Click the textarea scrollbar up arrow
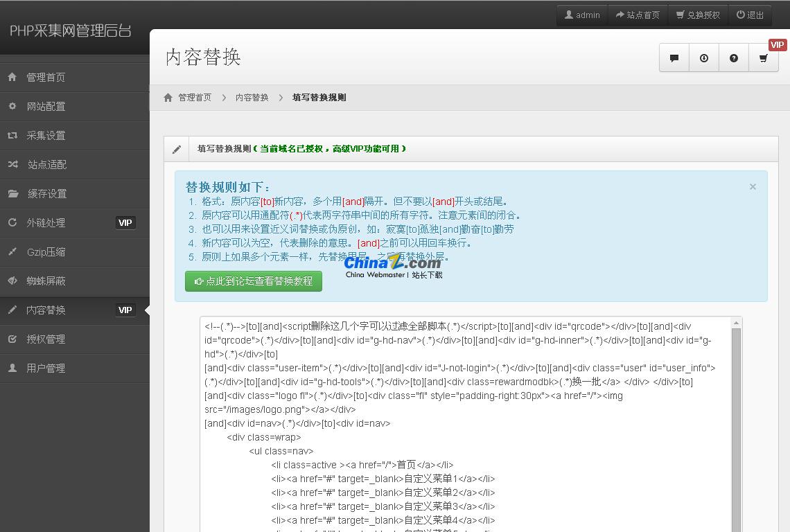The width and height of the screenshot is (790, 532). point(736,323)
